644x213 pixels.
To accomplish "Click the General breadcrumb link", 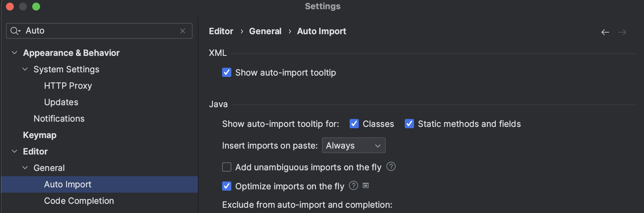I will click(265, 31).
